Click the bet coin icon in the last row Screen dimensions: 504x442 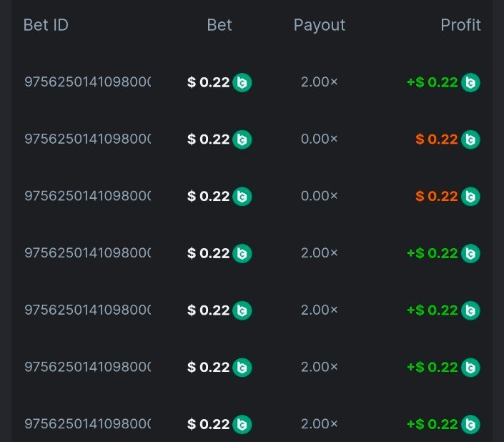point(242,424)
